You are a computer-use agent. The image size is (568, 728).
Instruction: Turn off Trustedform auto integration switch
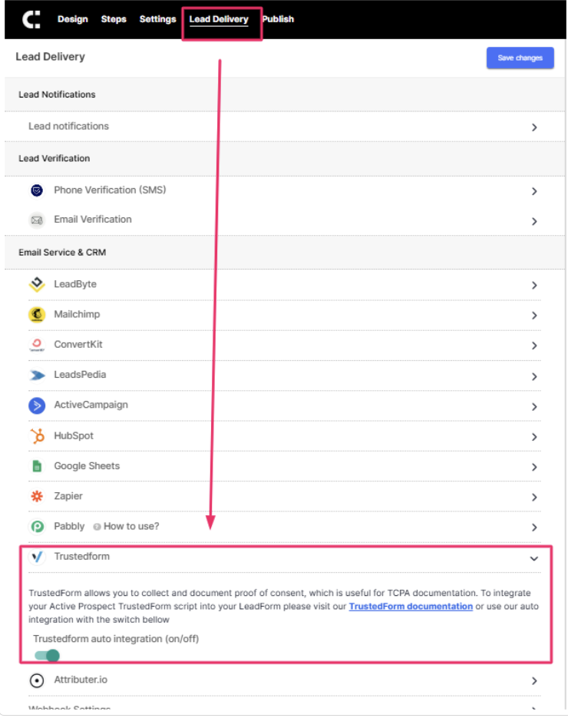[47, 655]
